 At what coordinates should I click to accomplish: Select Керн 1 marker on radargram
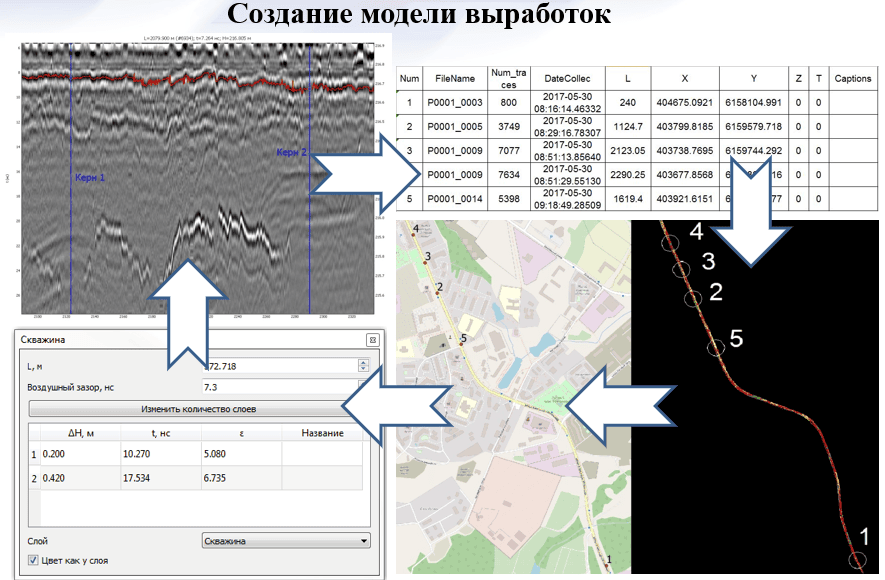[x=89, y=177]
